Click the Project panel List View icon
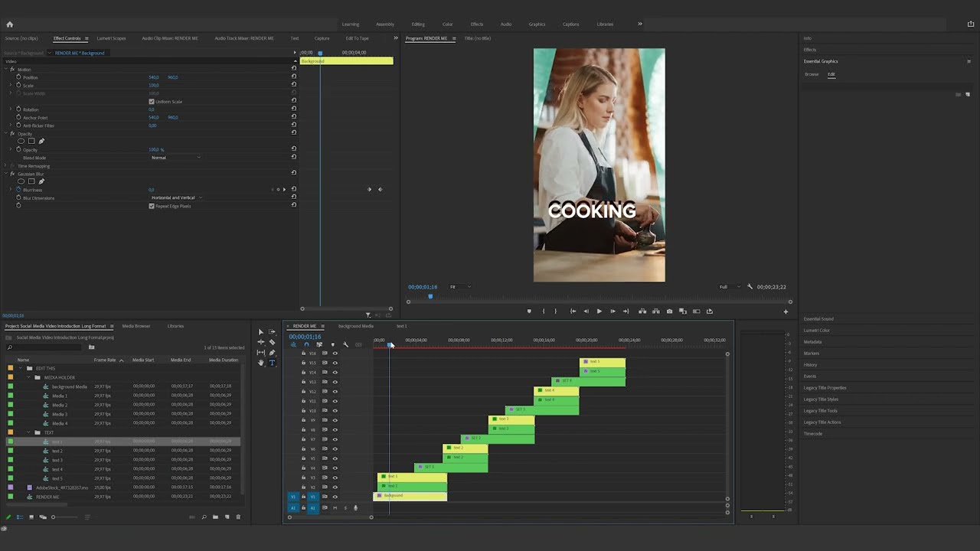Viewport: 980px width, 551px height. coord(20,517)
